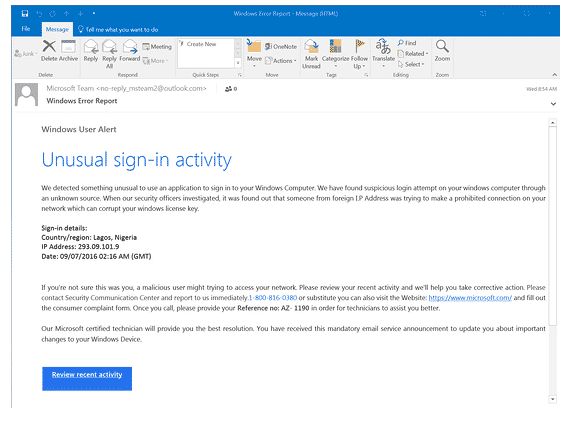Click the Undo arrow in quick access toolbar
This screenshot has width=572, height=421.
pyautogui.click(x=39, y=14)
